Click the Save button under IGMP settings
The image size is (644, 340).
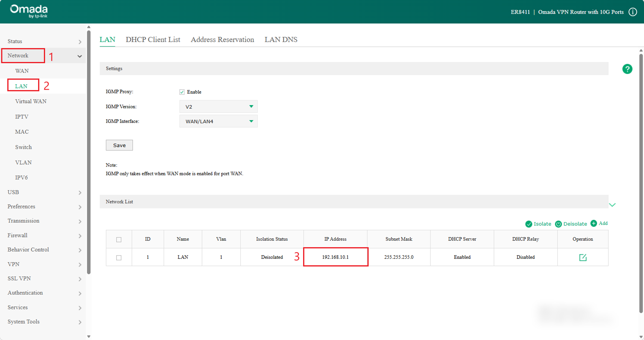click(119, 145)
